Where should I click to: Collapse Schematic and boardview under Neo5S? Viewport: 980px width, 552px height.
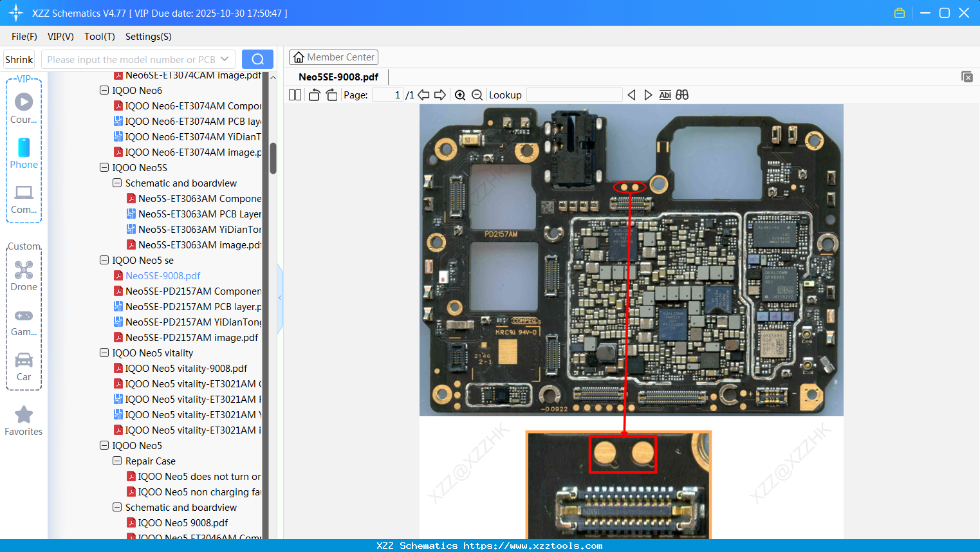(117, 183)
